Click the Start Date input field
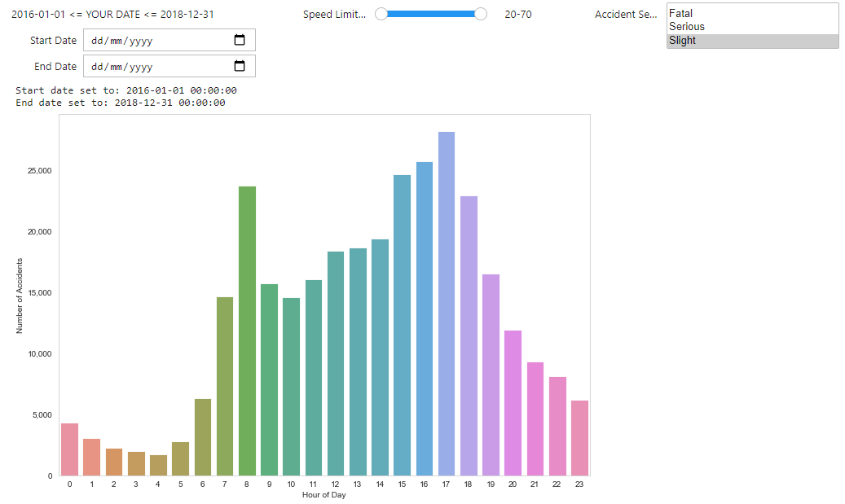Viewport: 845px width, 504px height. 169,40
